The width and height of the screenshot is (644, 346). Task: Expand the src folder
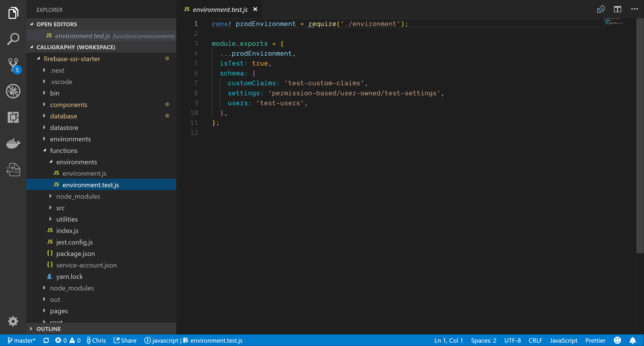101,208
